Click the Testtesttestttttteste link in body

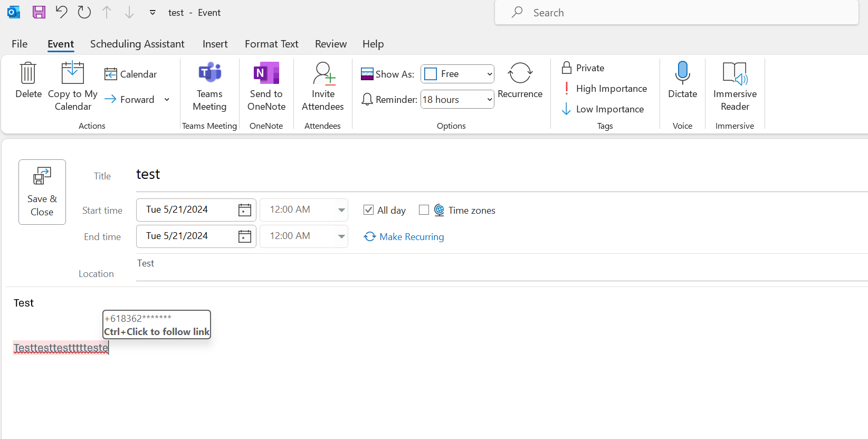click(x=61, y=348)
